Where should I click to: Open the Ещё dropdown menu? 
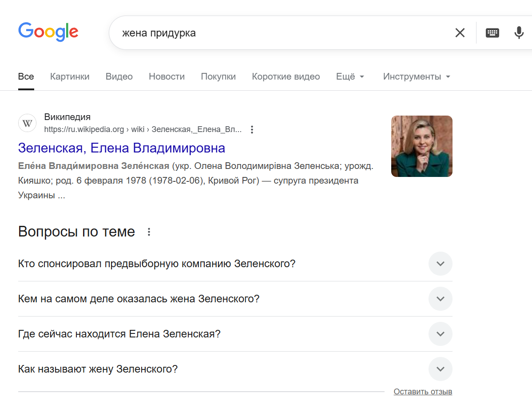pyautogui.click(x=350, y=76)
